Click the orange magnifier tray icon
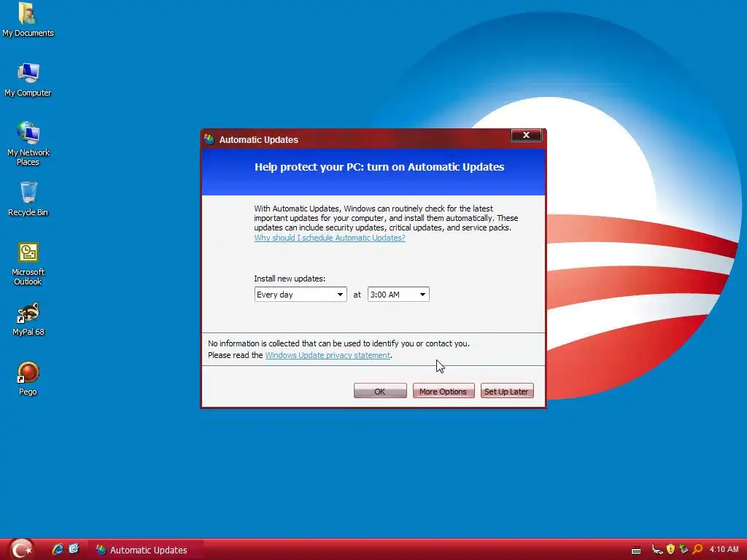 [698, 549]
